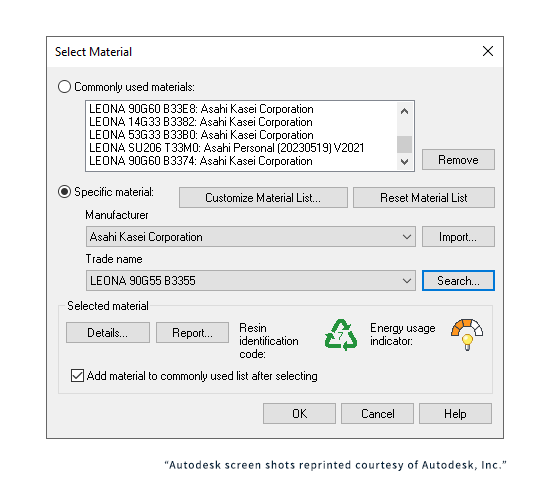Image resolution: width=550 pixels, height=500 pixels.
Task: Select LEONA 90G60 B33E8 in the list
Action: (x=241, y=109)
